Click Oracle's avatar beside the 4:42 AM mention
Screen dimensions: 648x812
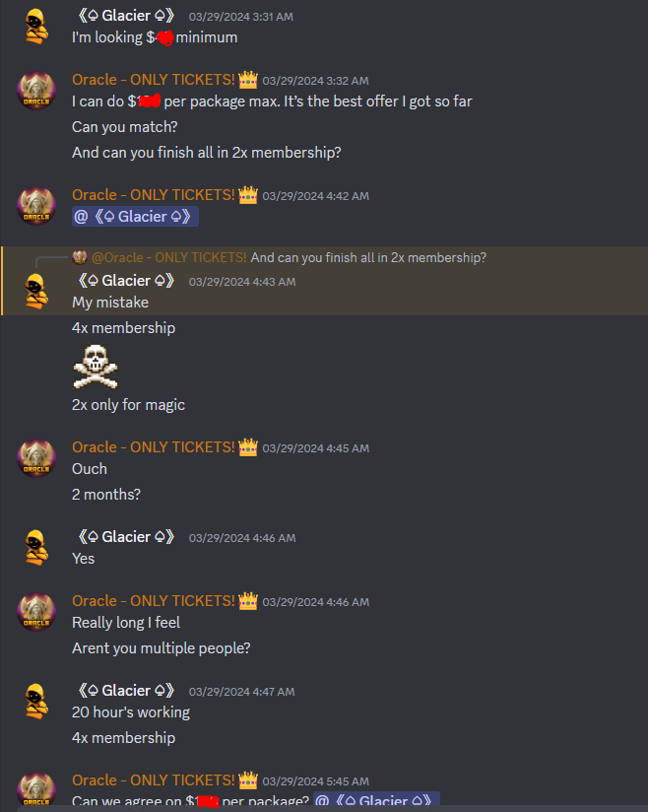(36, 206)
